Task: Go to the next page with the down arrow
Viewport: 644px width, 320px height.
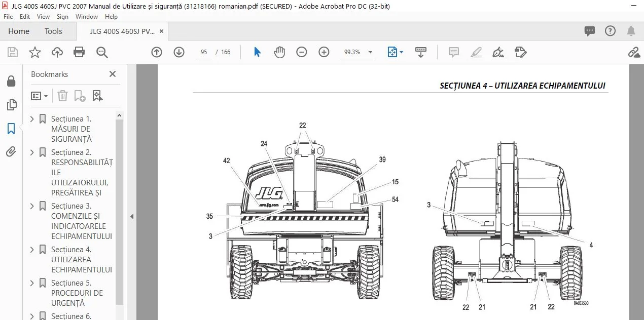Action: coord(179,52)
